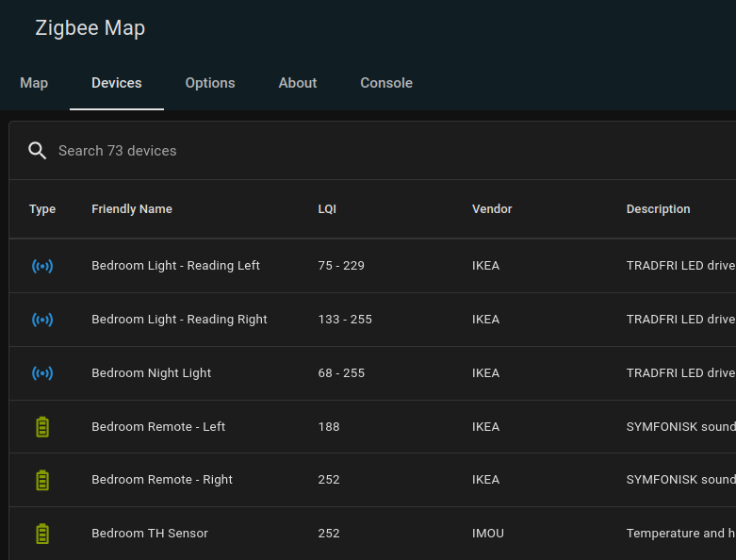Click router icon for Bedroom Light - Reading Right
The image size is (736, 560).
[x=42, y=320]
